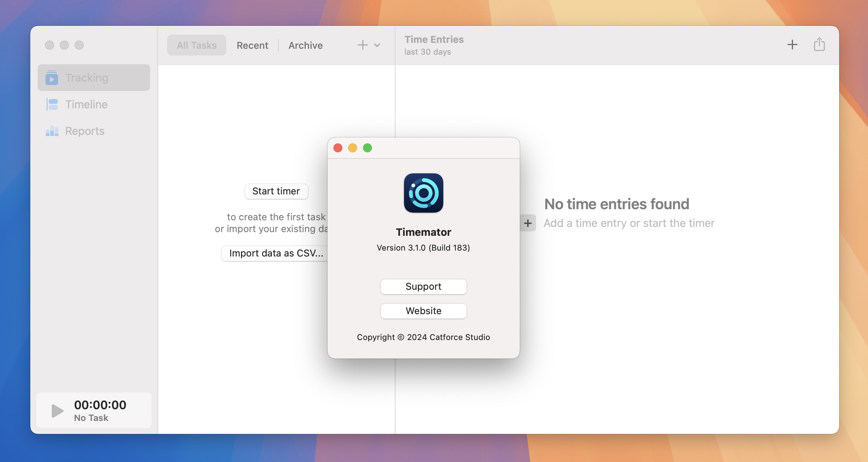Click Add a time entry or start the timer text
The image size is (868, 462).
(x=629, y=223)
